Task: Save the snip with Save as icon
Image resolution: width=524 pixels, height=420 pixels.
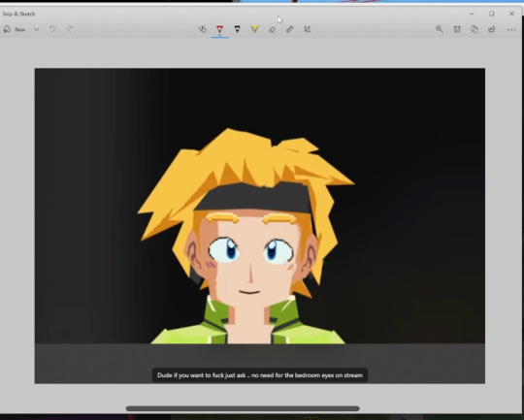Action: 457,29
